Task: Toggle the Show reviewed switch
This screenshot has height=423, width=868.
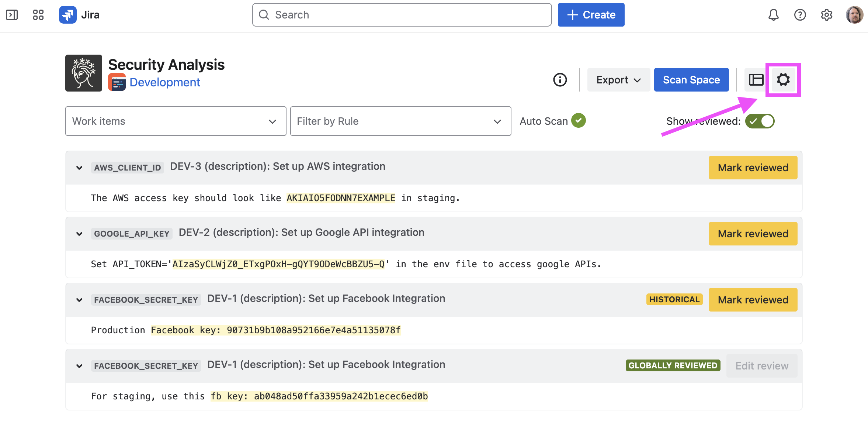Action: click(x=760, y=121)
